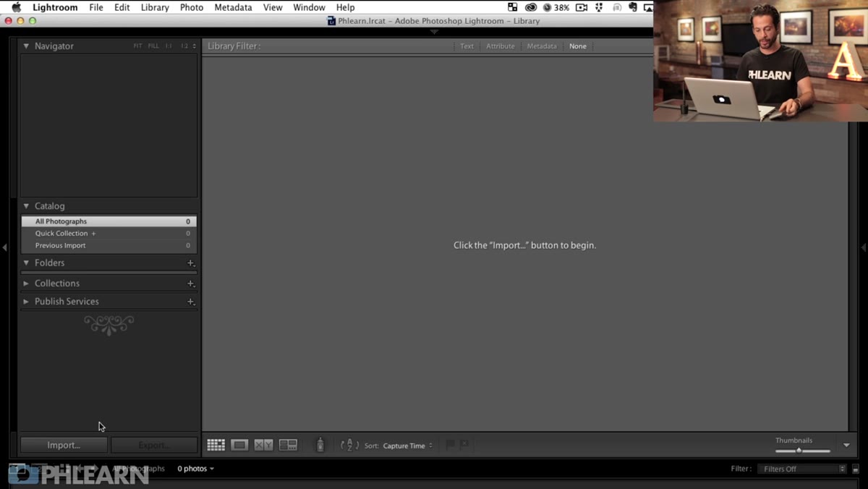Select All Photographs in Catalog
The height and width of the screenshot is (489, 868).
109,221
